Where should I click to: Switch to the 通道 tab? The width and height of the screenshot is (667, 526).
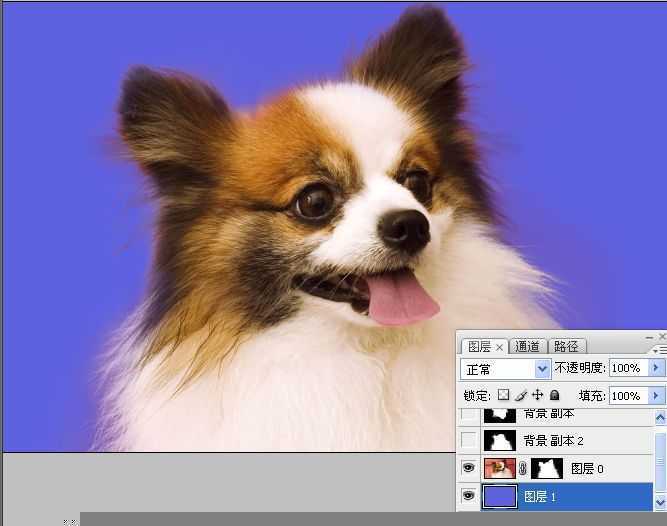click(527, 347)
